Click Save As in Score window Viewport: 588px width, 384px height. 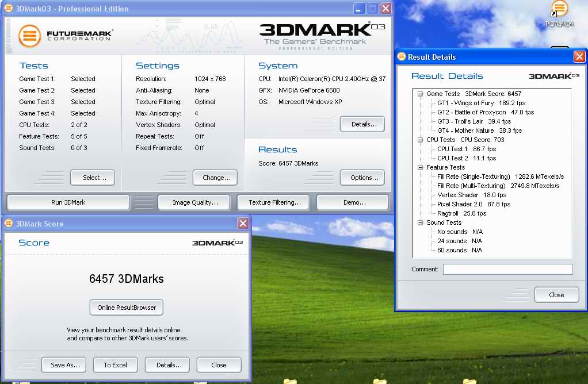(x=64, y=365)
